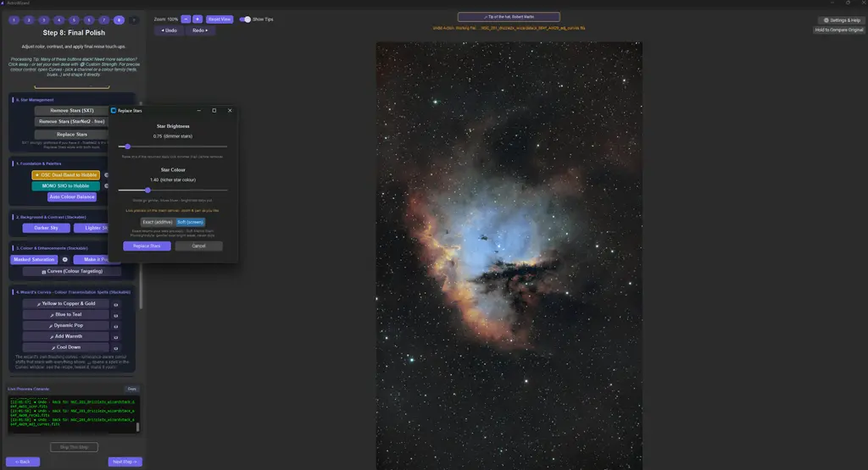Redo the last undone action
868x470 pixels.
click(x=200, y=30)
